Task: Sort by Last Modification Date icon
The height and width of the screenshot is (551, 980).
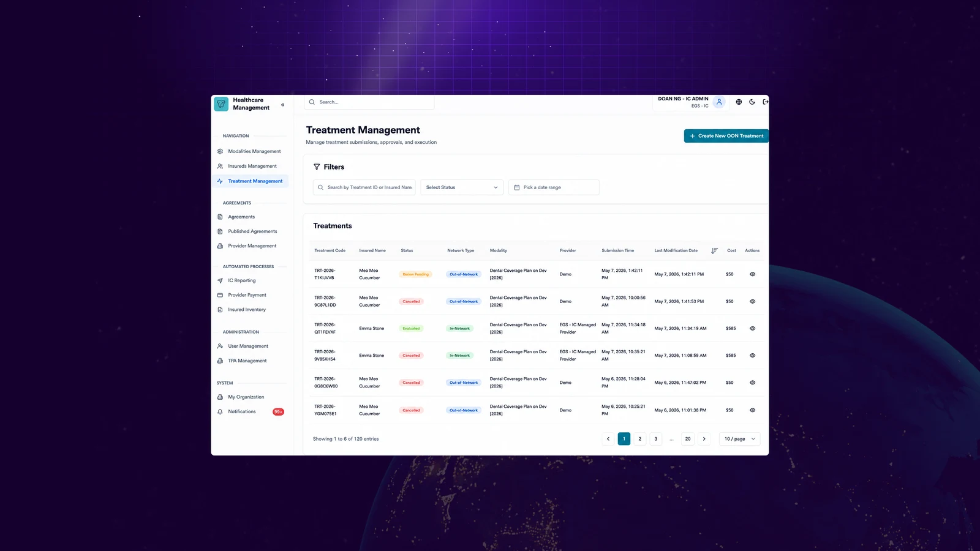Action: tap(714, 250)
